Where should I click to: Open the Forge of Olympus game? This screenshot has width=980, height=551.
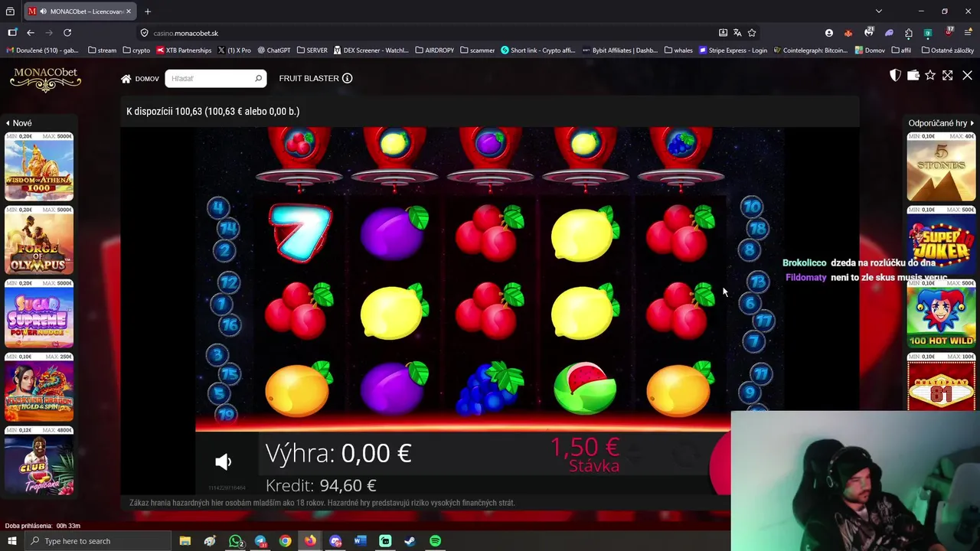[39, 240]
